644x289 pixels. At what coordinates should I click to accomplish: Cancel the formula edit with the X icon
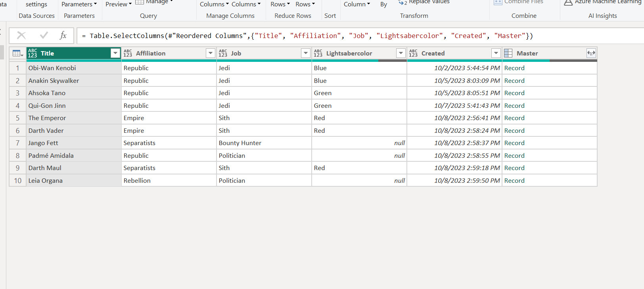point(21,36)
